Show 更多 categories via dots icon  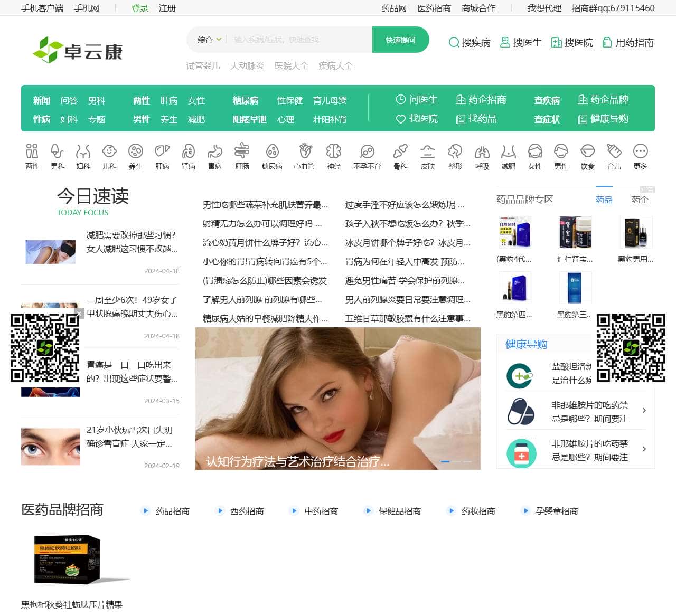click(x=640, y=151)
